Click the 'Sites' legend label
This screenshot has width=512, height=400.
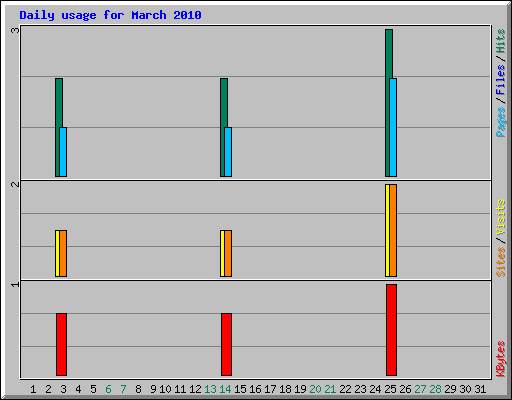501,262
